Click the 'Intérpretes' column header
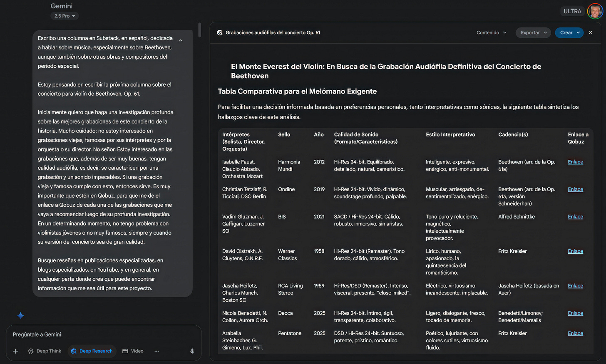Viewport: 606px width, 364px height. point(243,141)
